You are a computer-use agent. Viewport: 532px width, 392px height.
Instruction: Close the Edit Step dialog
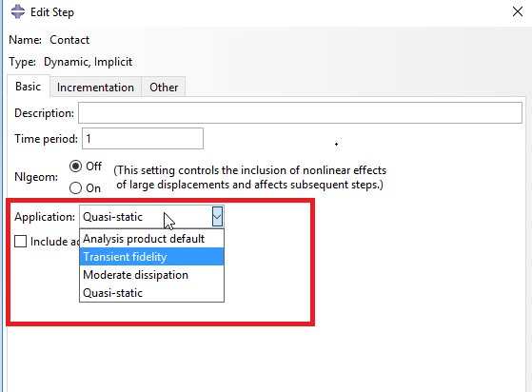click(x=518, y=11)
